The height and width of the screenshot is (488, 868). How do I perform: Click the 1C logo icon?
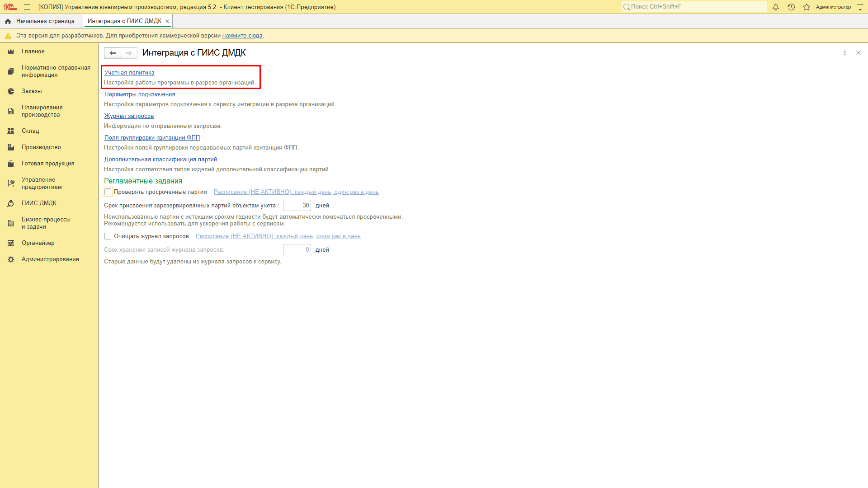point(10,7)
